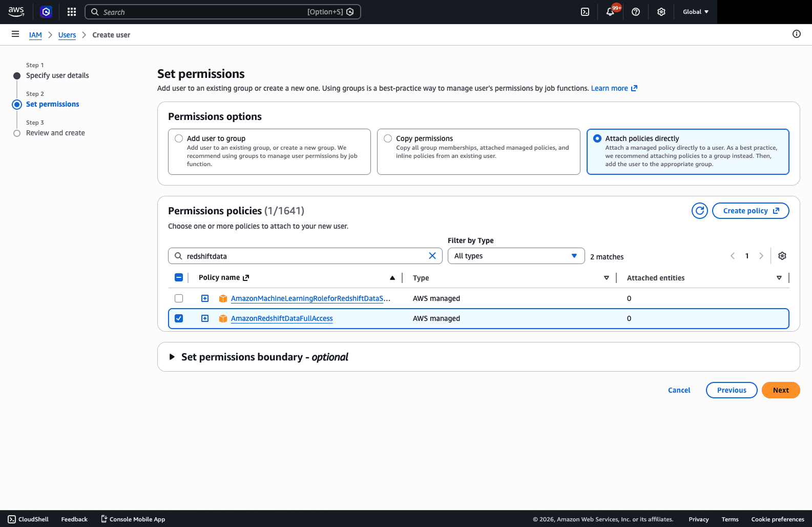
Task: Open the AWS home logo
Action: tap(16, 12)
